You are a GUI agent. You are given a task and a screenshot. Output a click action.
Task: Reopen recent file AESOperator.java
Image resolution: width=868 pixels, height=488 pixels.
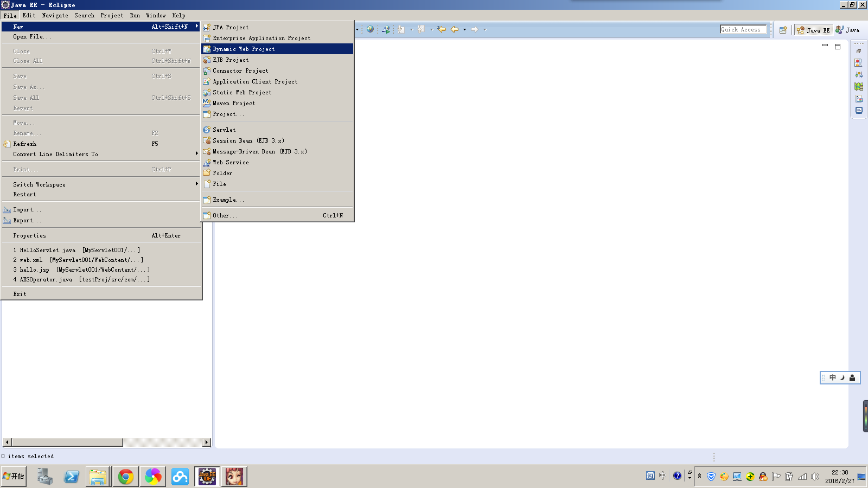[101, 279]
